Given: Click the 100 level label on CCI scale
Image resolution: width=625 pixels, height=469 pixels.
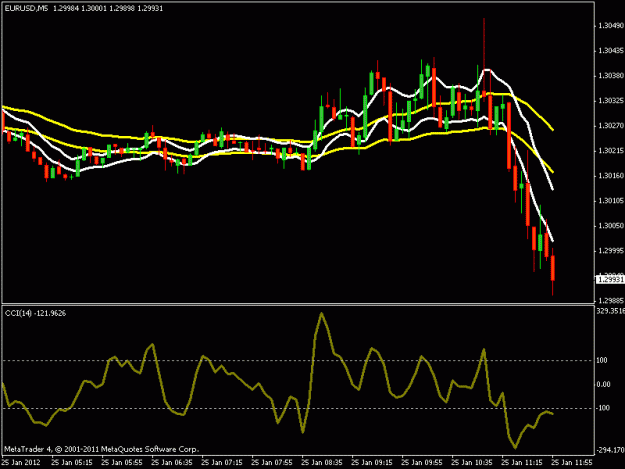Looking at the screenshot, I should click(x=602, y=361).
